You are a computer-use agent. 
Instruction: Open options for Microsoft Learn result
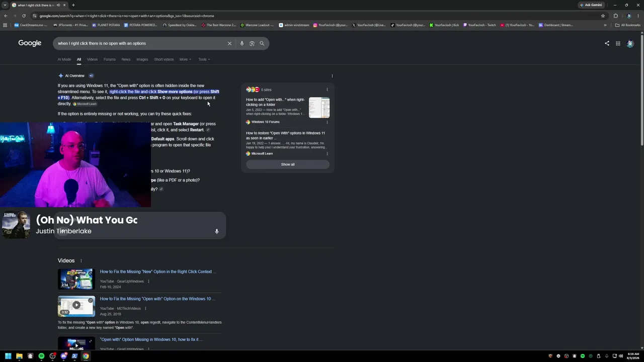point(327,153)
